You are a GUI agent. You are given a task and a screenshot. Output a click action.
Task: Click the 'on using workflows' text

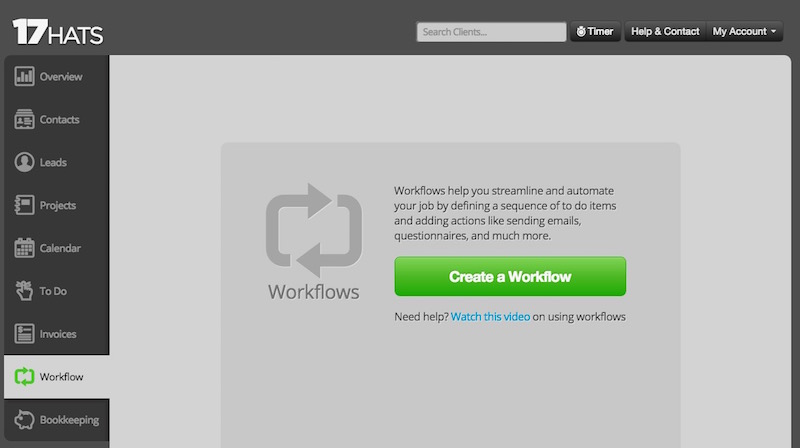(579, 317)
